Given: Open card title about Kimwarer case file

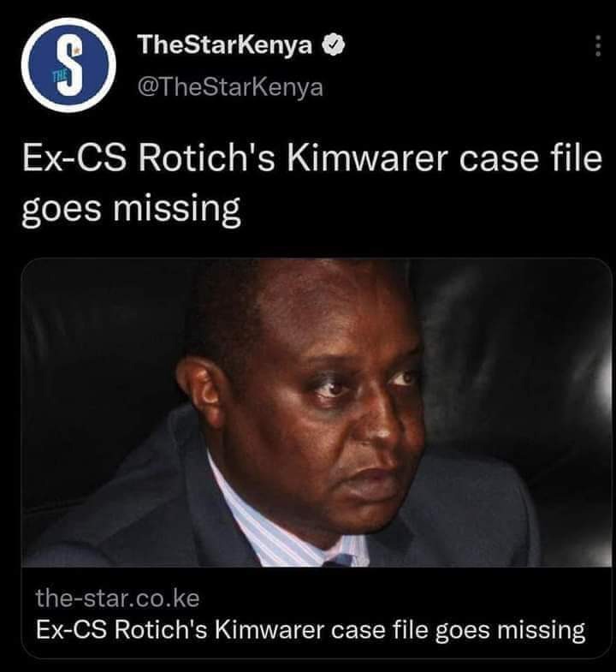Looking at the screenshot, I should point(311,630).
